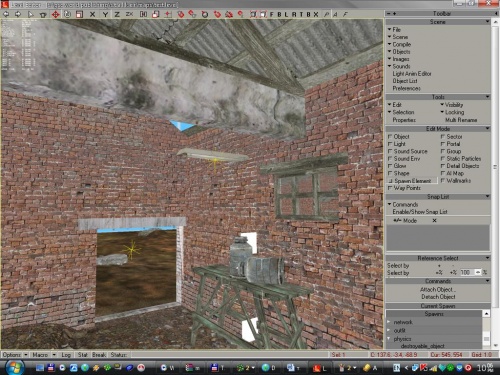Enable Sector edit mode
Image resolution: width=500 pixels, height=375 pixels.
tap(452, 137)
